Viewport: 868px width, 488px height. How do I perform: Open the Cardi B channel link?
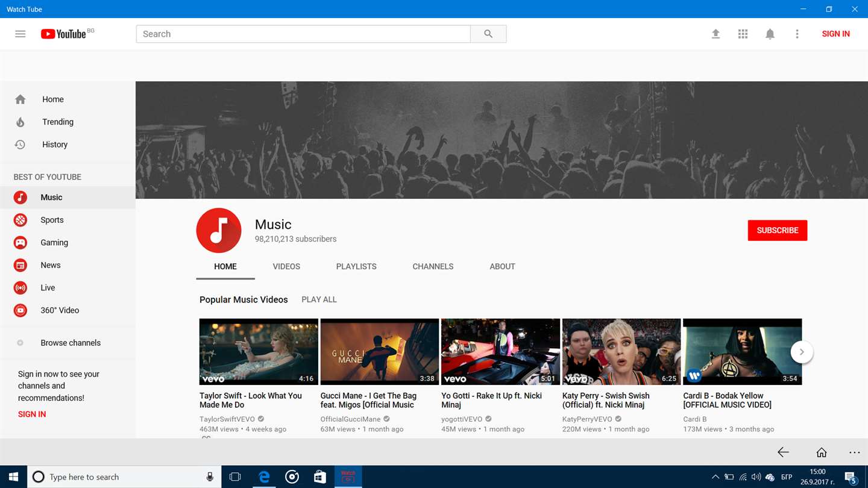[695, 419]
